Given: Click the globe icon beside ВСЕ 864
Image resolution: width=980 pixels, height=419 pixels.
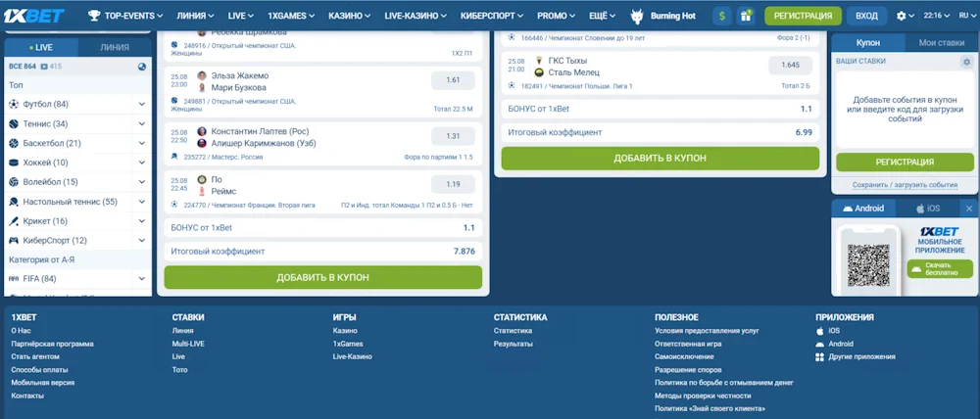Looking at the screenshot, I should [x=142, y=67].
